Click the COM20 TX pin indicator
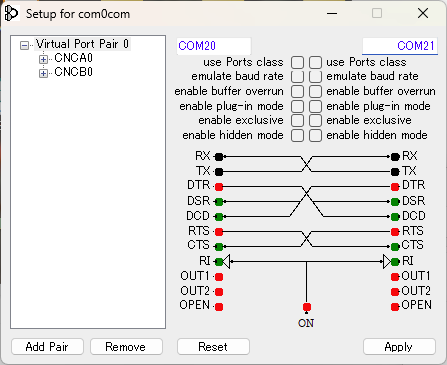447x365 pixels. 219,172
